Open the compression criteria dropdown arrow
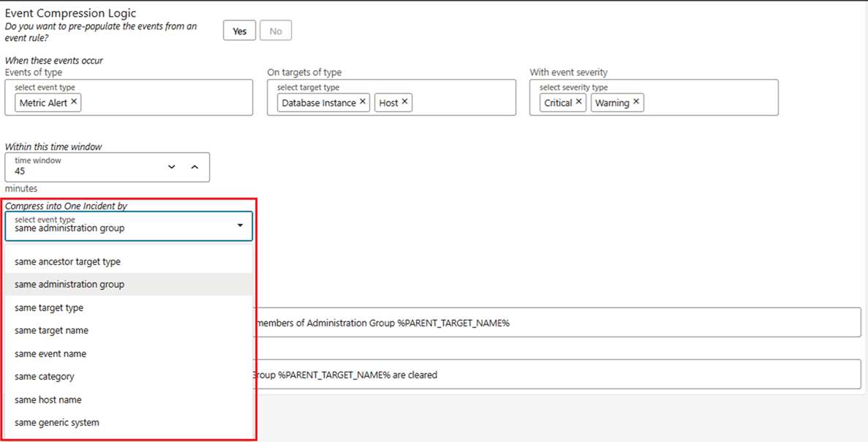Image resolution: width=868 pixels, height=442 pixels. pyautogui.click(x=240, y=226)
